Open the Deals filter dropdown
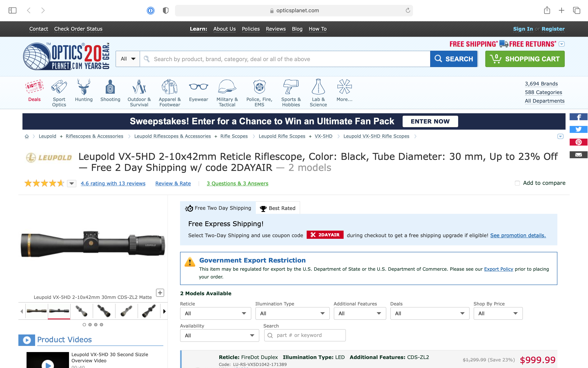This screenshot has width=588, height=368. click(430, 313)
